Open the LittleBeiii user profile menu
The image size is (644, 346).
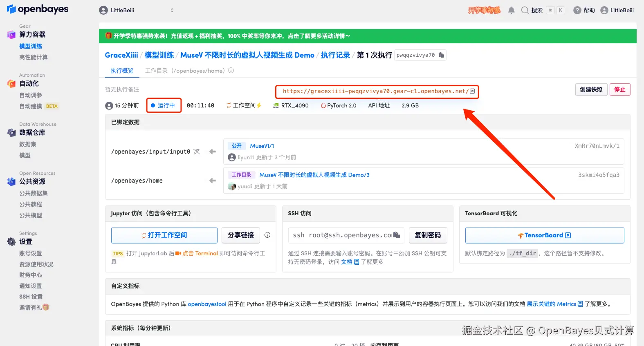(x=617, y=10)
